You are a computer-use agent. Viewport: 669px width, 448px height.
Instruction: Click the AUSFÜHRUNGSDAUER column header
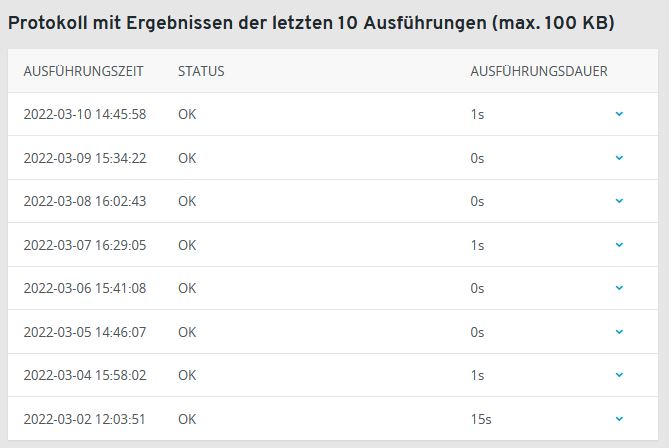pos(539,72)
